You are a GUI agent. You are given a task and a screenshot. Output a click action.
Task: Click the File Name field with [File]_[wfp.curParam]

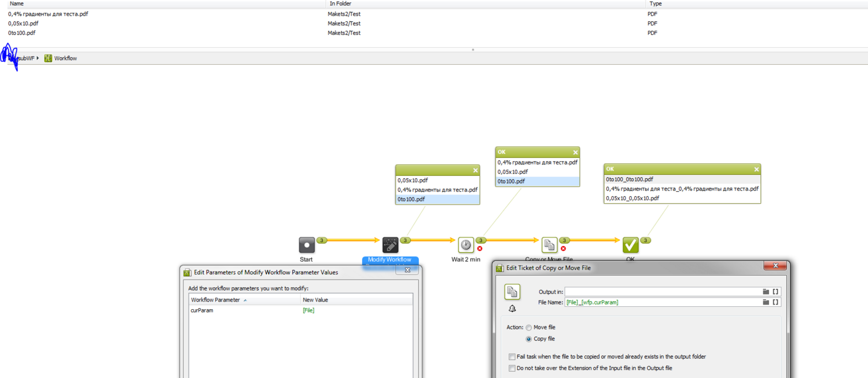click(x=663, y=302)
